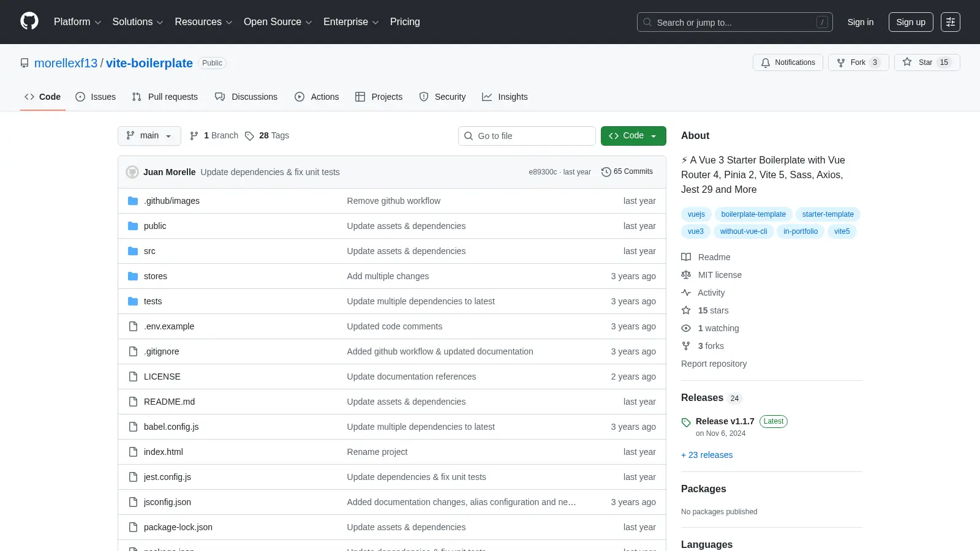Open the jsconfig.json file
The image size is (980, 551).
(167, 502)
